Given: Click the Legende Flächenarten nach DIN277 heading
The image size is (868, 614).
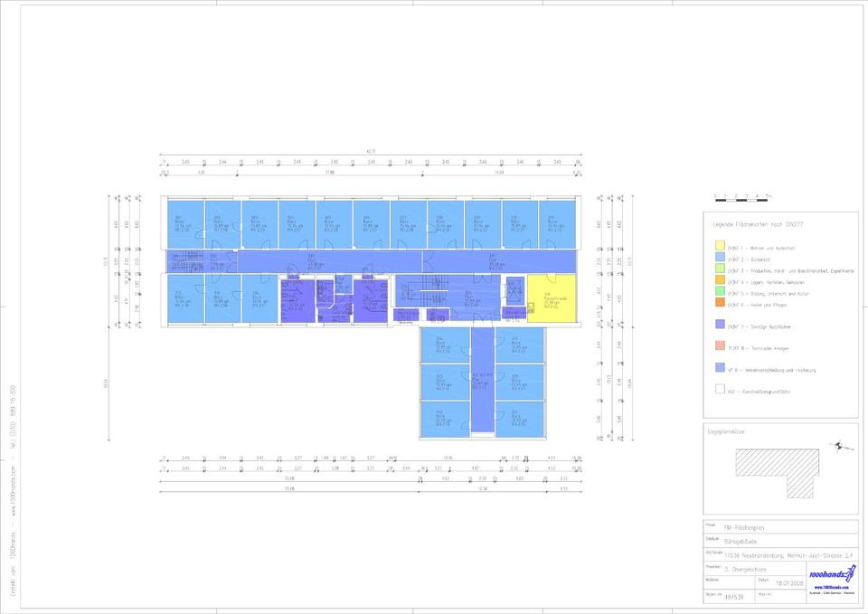Looking at the screenshot, I should click(x=759, y=222).
